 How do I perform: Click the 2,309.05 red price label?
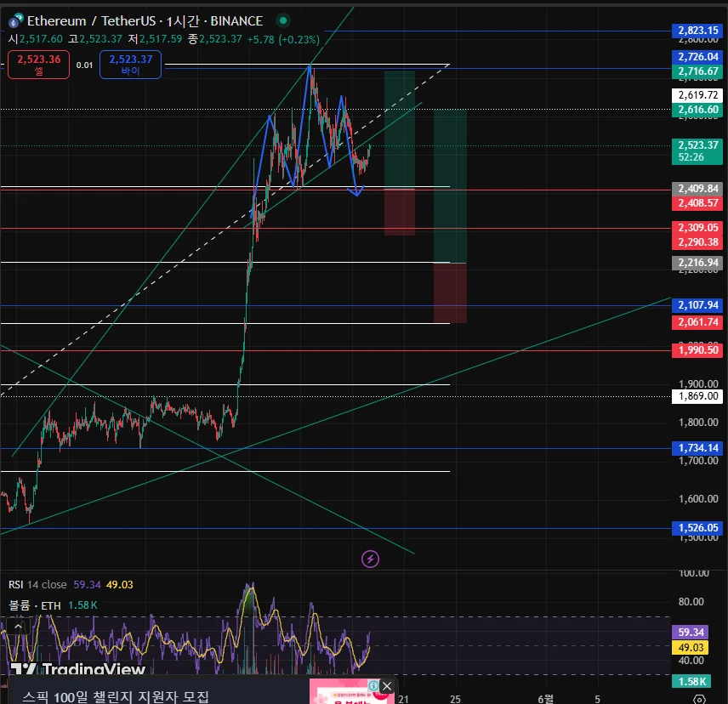(x=697, y=227)
